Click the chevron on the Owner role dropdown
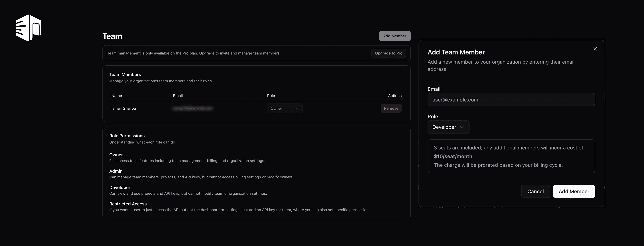The height and width of the screenshot is (246, 644). coord(297,108)
